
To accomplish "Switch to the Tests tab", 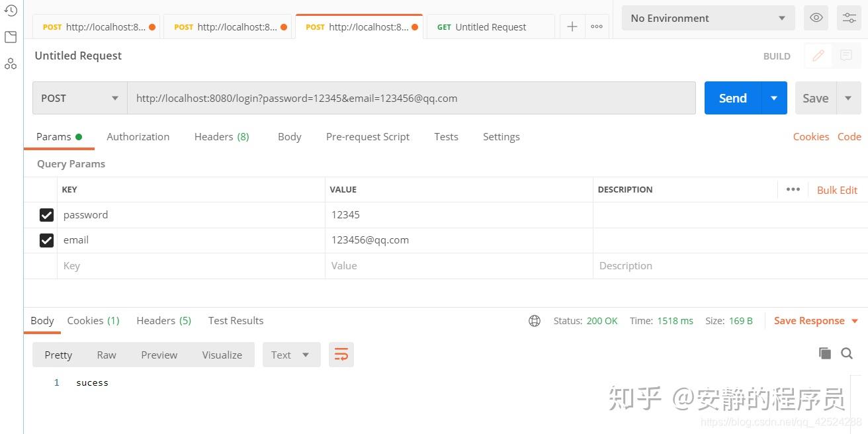I will 446,136.
